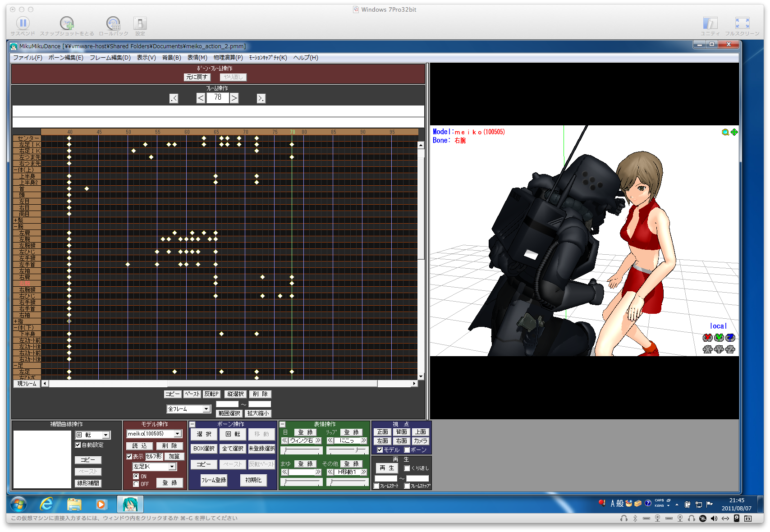Adjust the その他 expression slider
Viewport: 770px width, 532px height.
[347, 482]
